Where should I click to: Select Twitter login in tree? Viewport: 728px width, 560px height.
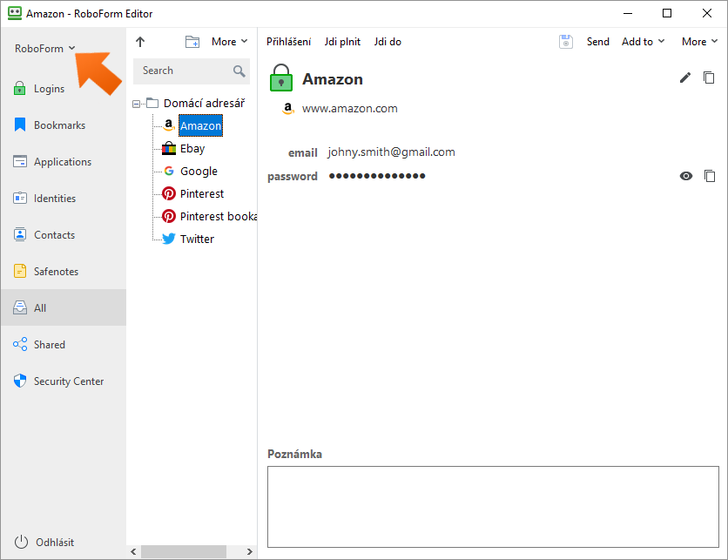click(197, 240)
